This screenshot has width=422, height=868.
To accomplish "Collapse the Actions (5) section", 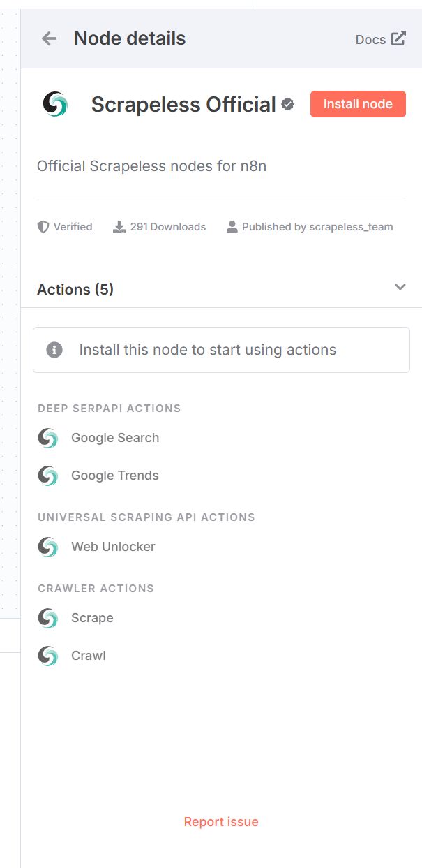I will pos(400,287).
